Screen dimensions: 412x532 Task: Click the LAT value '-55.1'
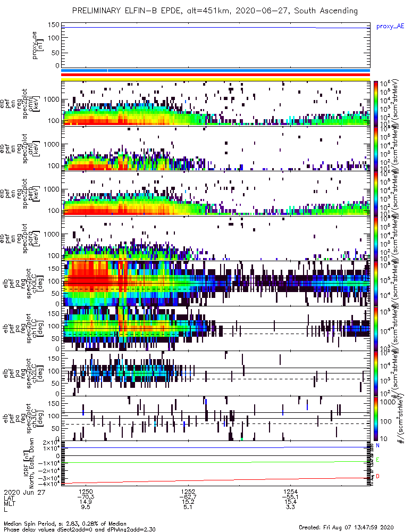coord(291,497)
